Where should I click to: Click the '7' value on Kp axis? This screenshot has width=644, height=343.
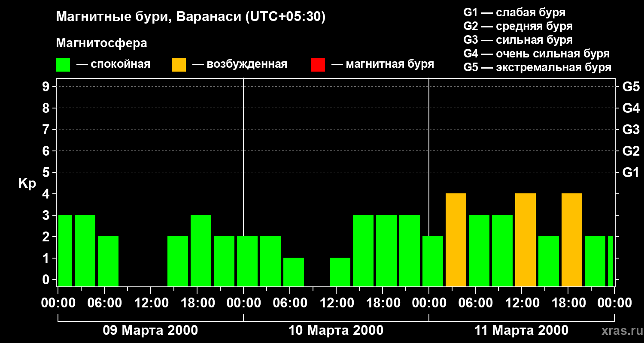point(47,129)
